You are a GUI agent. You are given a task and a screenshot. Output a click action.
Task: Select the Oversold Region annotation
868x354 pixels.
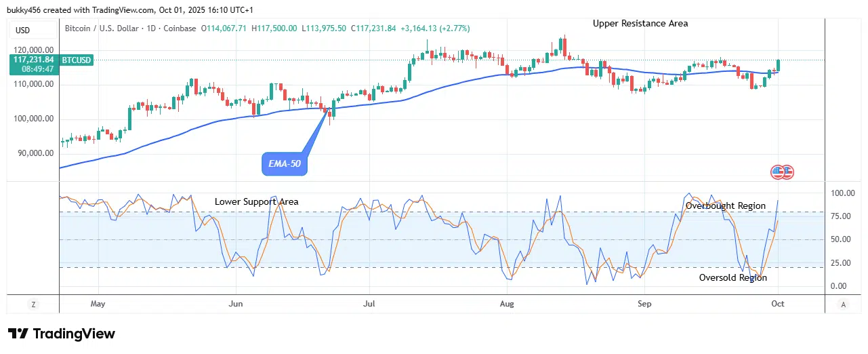point(733,278)
